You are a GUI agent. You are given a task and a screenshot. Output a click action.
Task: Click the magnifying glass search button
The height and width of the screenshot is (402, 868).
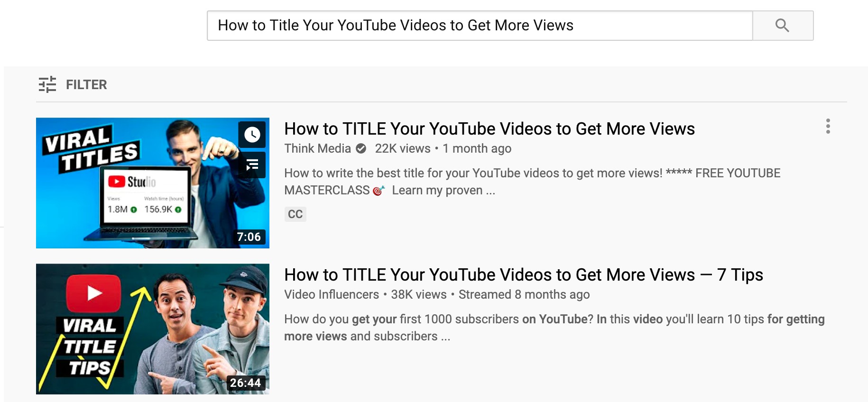coord(783,26)
